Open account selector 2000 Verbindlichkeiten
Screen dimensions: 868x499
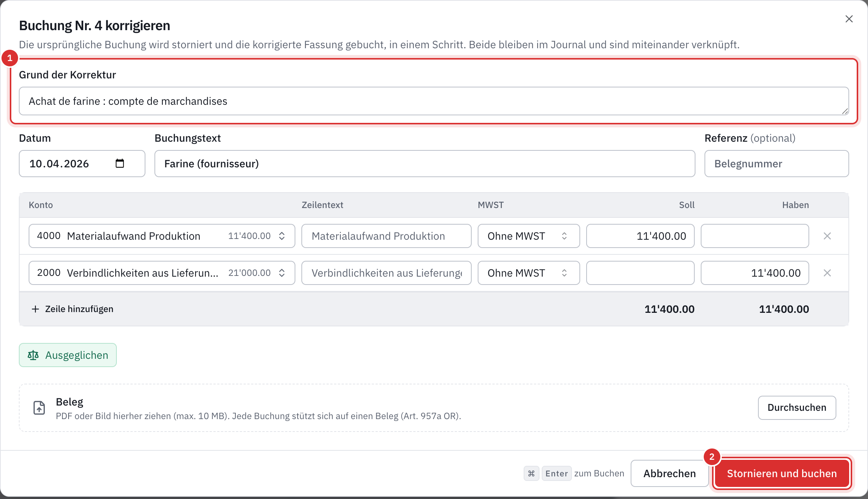[x=162, y=273]
